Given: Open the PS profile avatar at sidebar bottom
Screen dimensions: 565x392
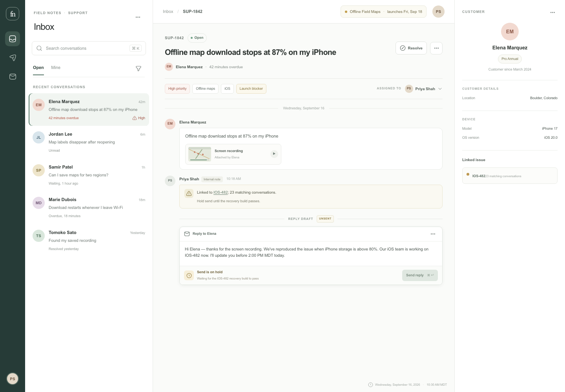Looking at the screenshot, I should pos(13,379).
